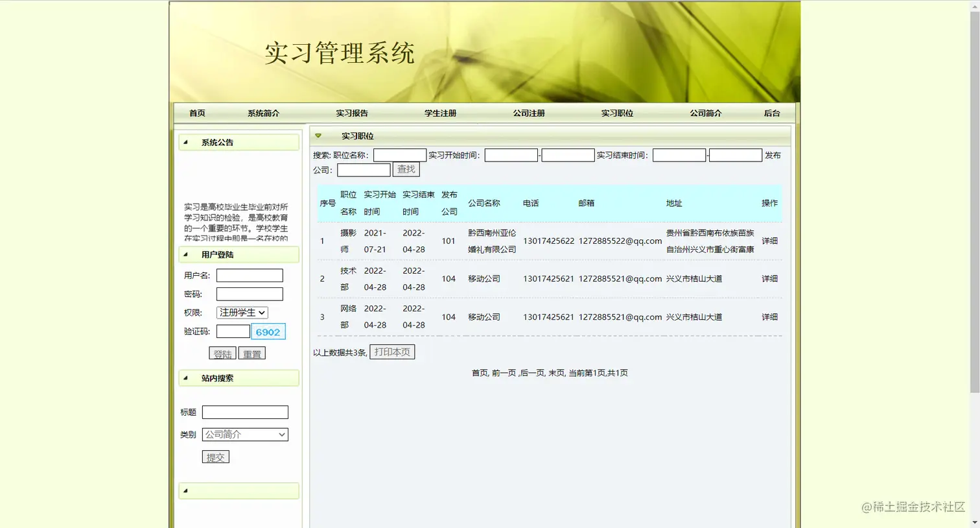Click the scrollbar down arrow
980x528 pixels.
(975, 523)
